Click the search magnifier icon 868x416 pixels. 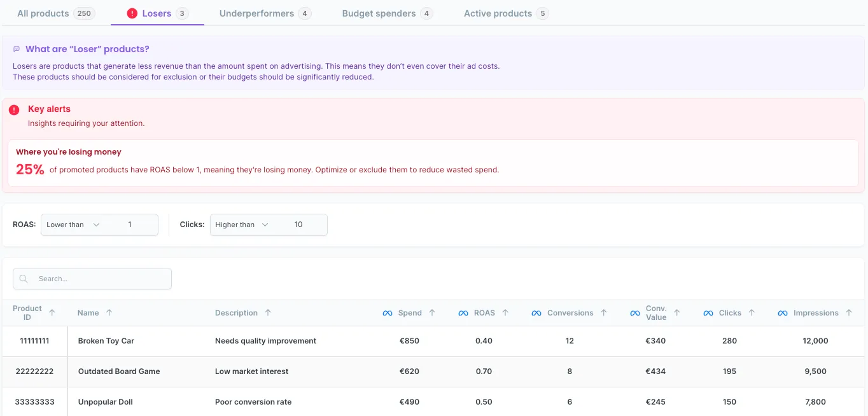click(24, 279)
